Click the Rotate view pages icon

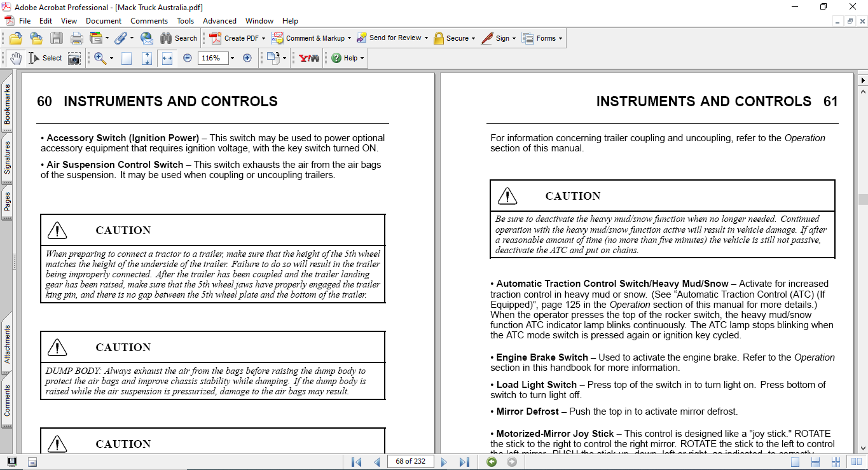(x=273, y=58)
